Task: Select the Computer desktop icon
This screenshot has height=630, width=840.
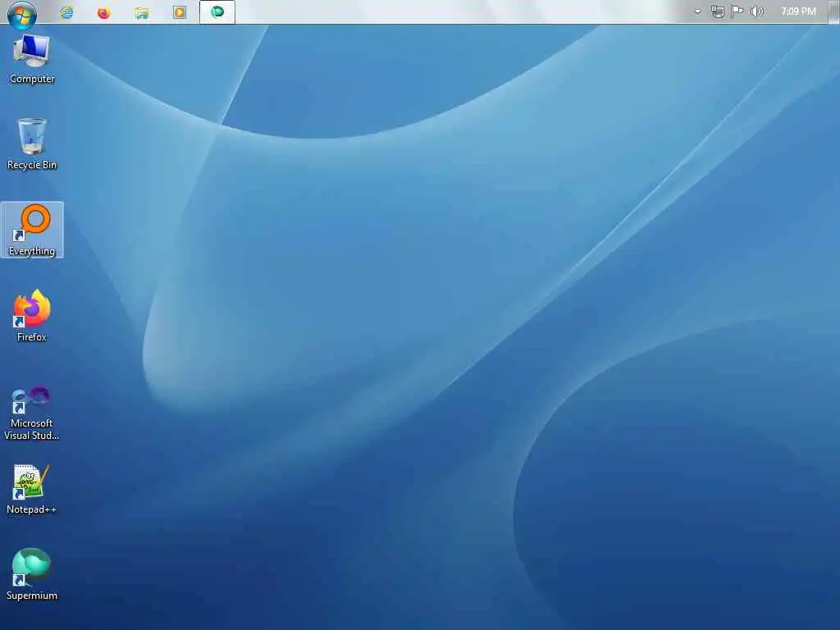Action: click(32, 59)
